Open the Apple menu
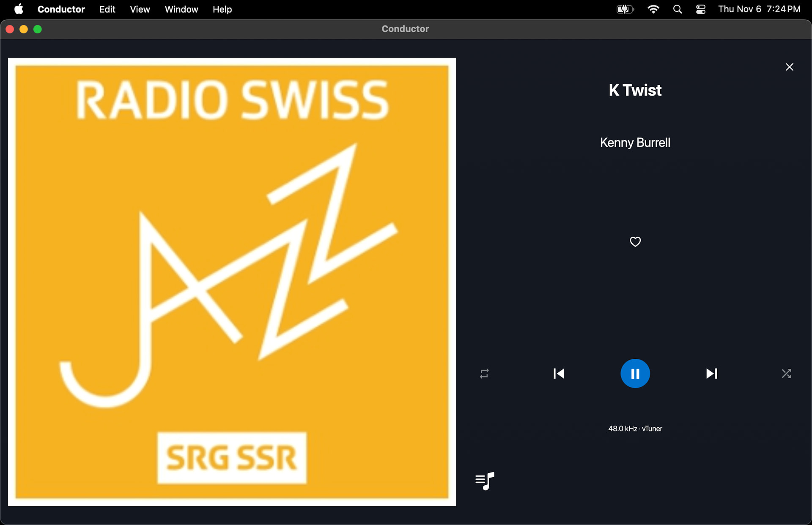 pos(19,9)
